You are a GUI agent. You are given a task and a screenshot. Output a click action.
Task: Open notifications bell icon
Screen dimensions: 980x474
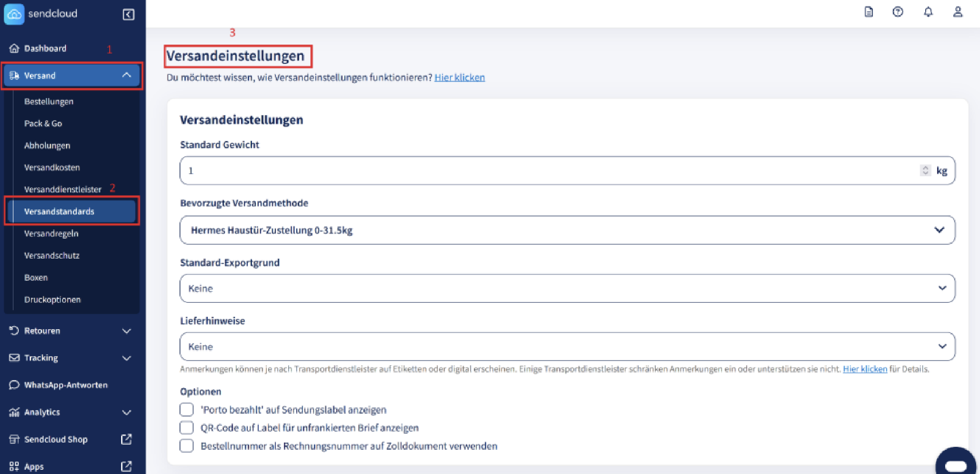[928, 12]
